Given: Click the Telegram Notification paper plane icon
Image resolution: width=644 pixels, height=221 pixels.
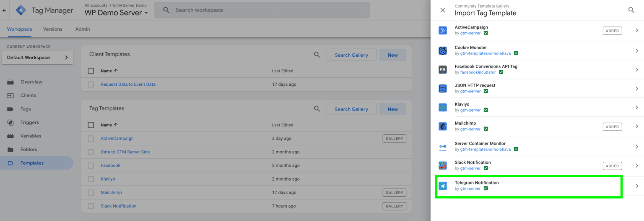Looking at the screenshot, I should (443, 186).
